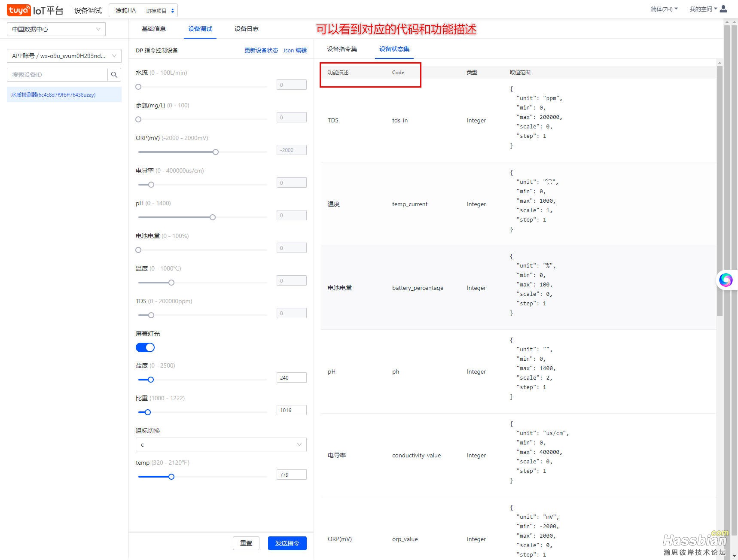Open the 中国数据中心 data center dropdown

click(x=56, y=29)
